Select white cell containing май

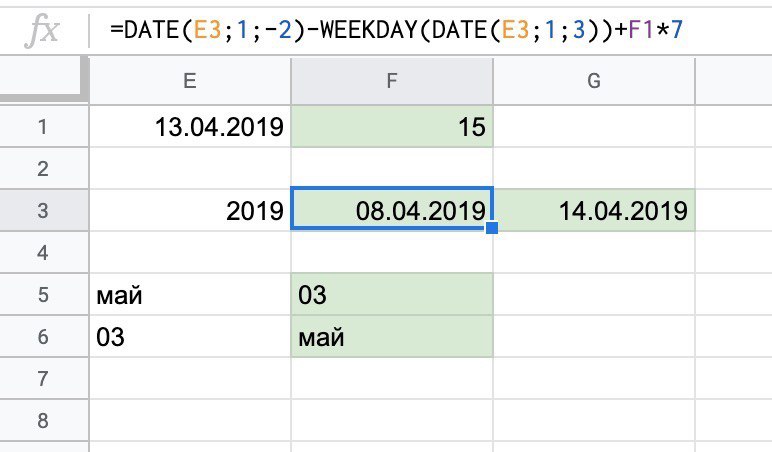190,296
